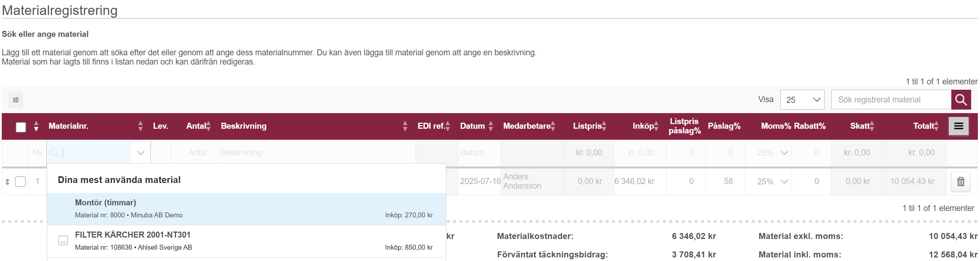This screenshot has width=980, height=261.
Task: Click Material inkl. moms value 12 568,04 kr
Action: 953,255
